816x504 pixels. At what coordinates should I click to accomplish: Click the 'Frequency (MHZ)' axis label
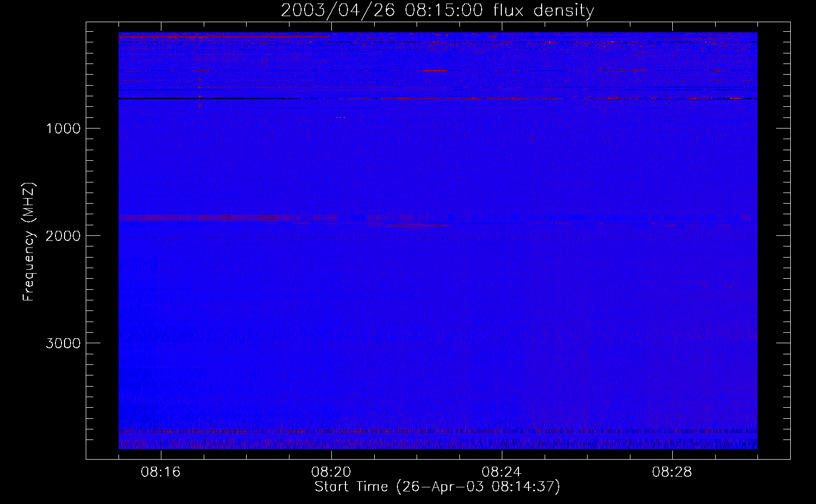tap(29, 241)
